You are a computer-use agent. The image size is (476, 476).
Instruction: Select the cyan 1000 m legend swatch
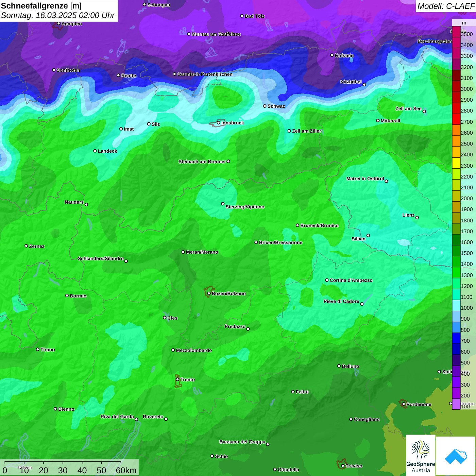pos(456,305)
